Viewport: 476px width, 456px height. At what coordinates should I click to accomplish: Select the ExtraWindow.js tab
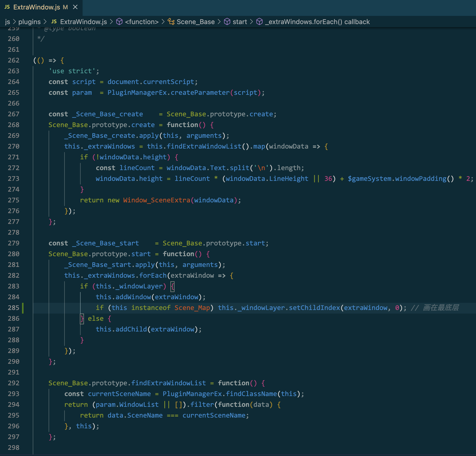[41, 7]
